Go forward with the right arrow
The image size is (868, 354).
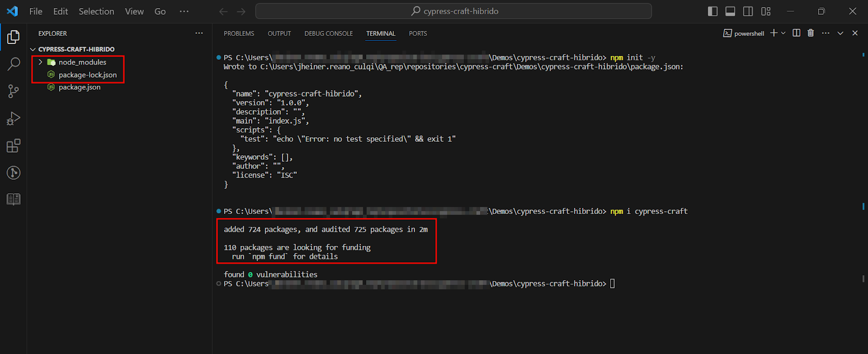point(241,11)
